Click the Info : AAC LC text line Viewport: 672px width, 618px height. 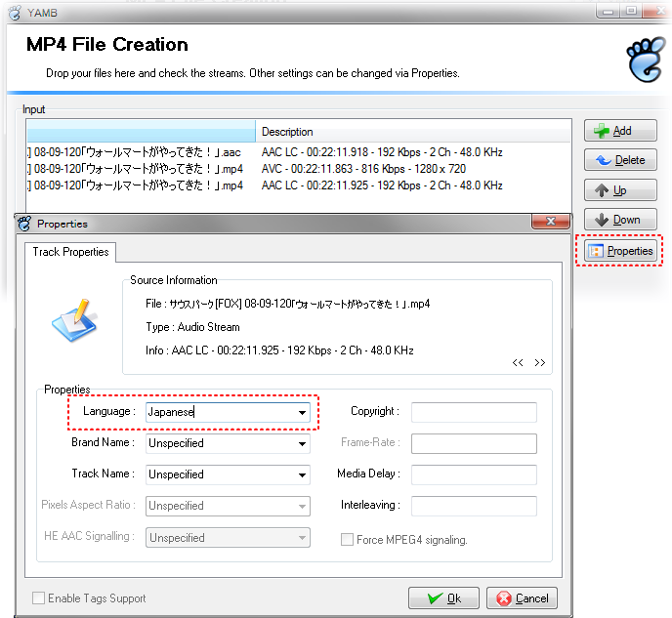pyautogui.click(x=279, y=350)
